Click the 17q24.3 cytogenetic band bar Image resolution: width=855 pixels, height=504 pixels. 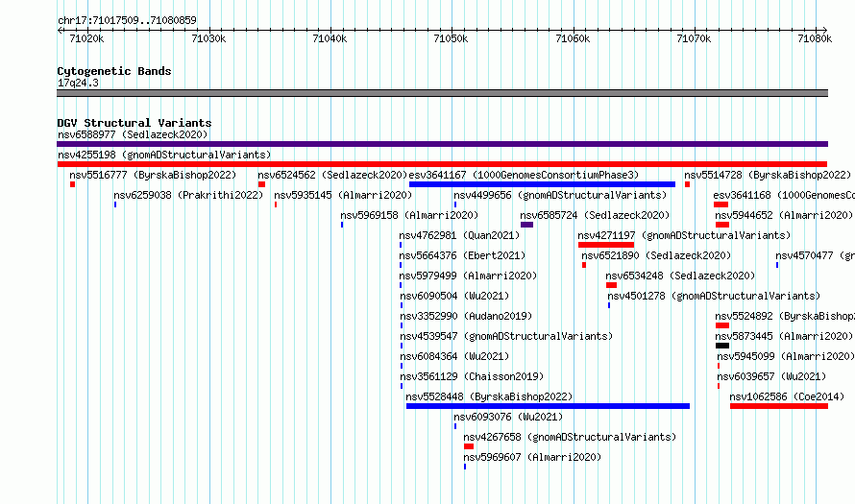442,93
